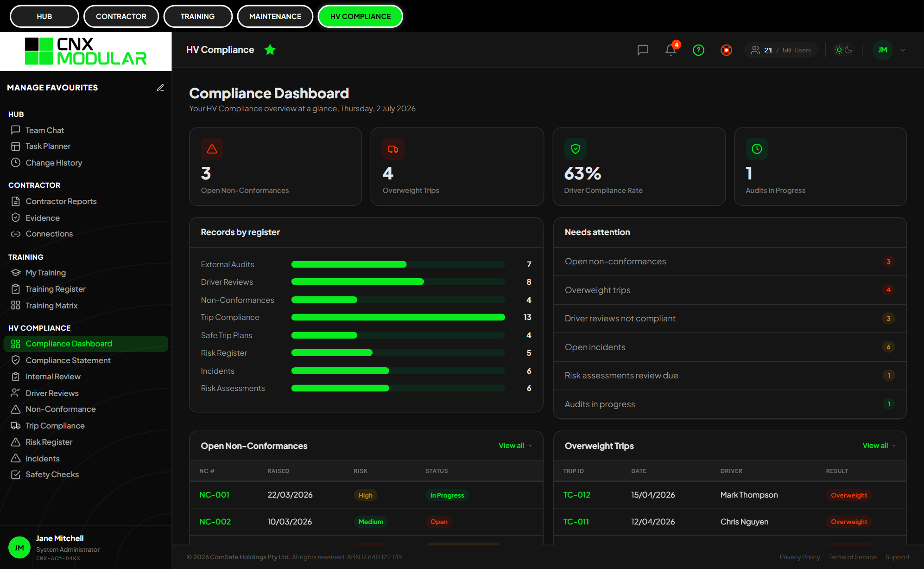This screenshot has height=569, width=924.
Task: Click the Overweight Trips stat card
Action: [x=457, y=167]
